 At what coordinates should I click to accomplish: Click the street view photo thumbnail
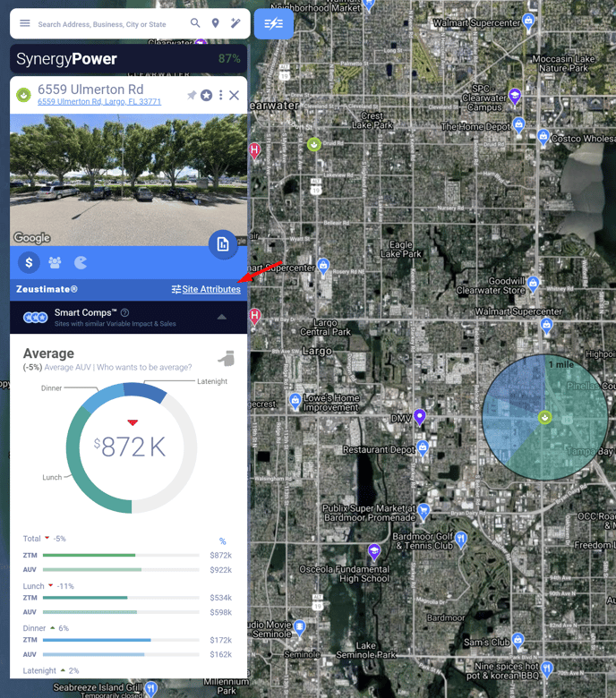point(128,180)
